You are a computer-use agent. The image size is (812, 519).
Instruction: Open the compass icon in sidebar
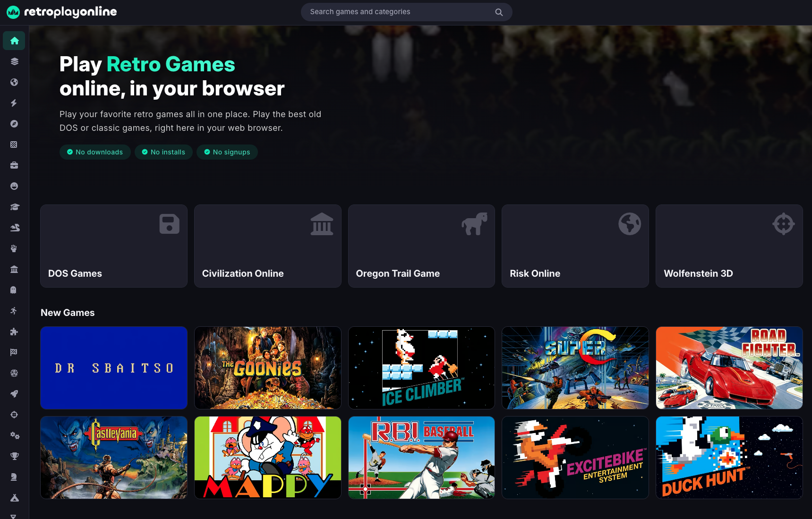(x=14, y=124)
